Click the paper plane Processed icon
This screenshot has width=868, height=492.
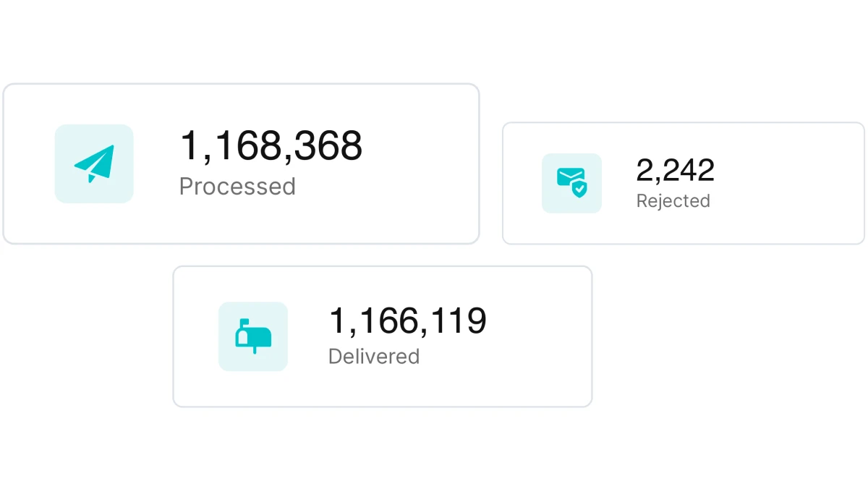click(95, 164)
